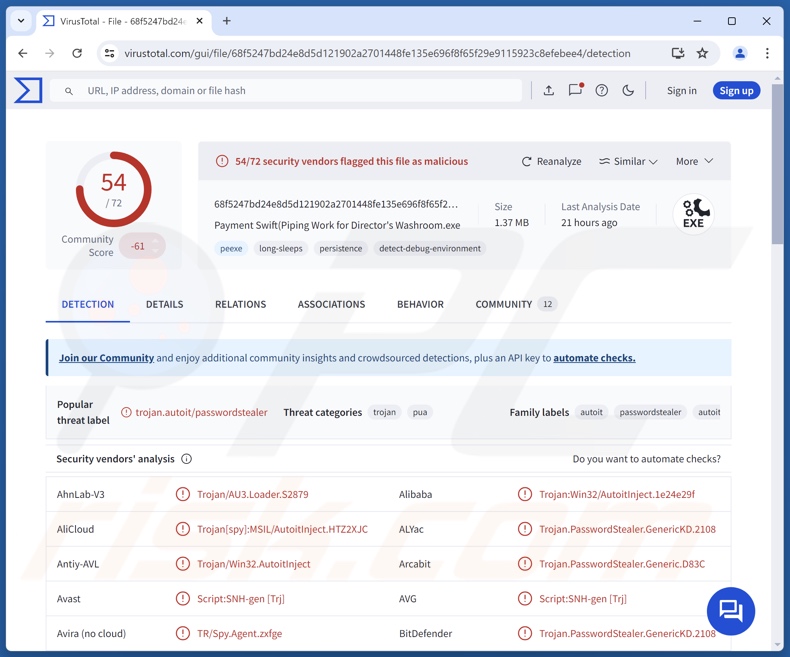Click the trojan threat category chip
Viewport: 790px width, 657px height.
coord(384,412)
